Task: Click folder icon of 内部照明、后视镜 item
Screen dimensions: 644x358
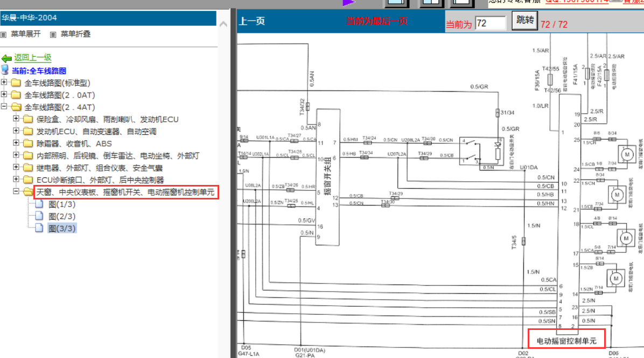Action: (28, 156)
